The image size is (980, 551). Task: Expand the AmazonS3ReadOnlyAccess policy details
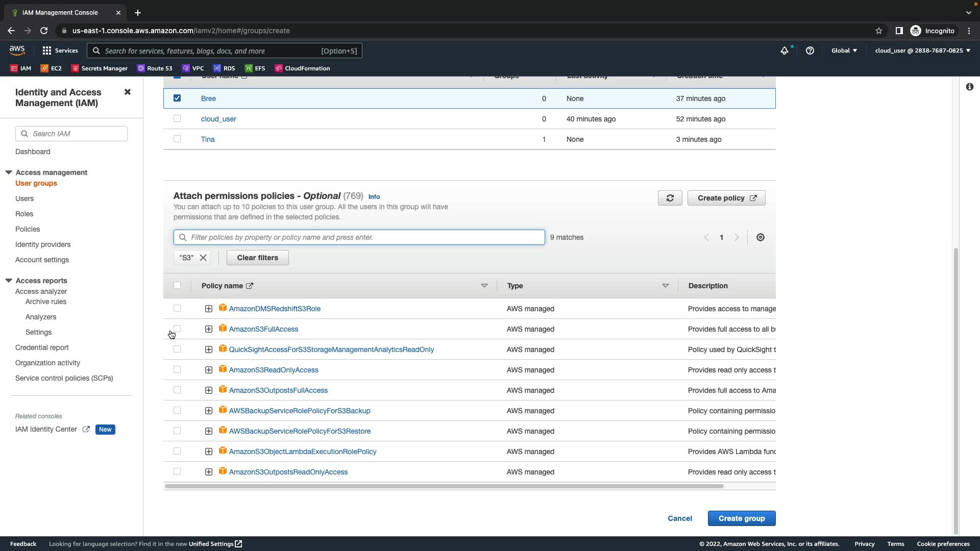[209, 370]
